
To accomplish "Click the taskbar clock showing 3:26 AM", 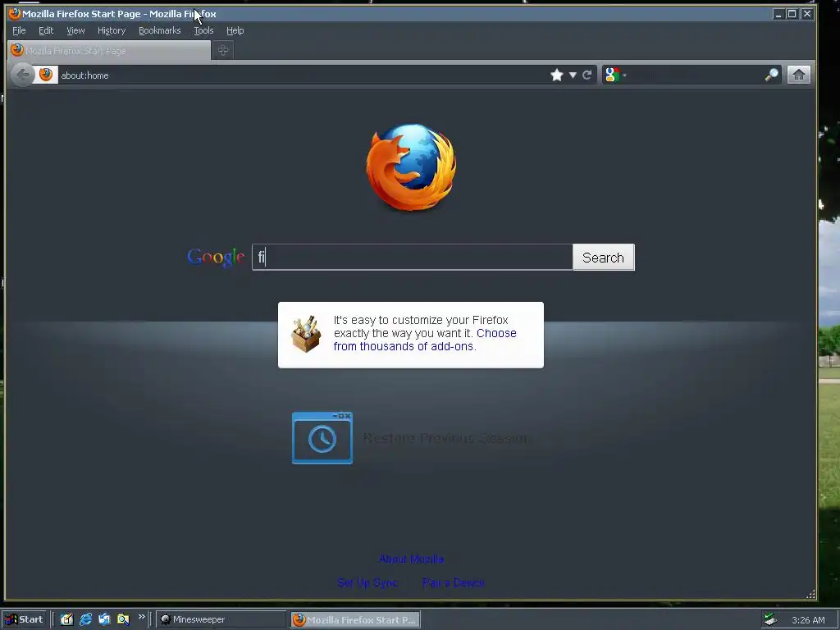I will 808,620.
